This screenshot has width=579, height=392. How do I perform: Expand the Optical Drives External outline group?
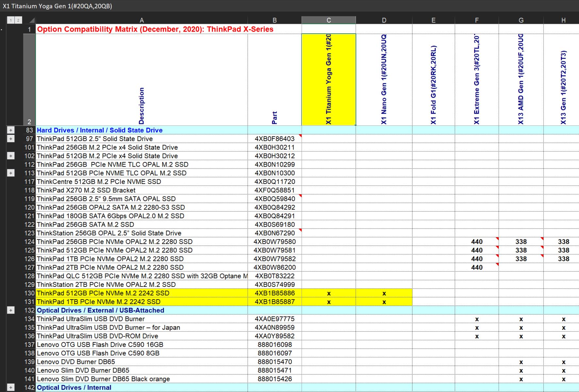tap(11, 310)
